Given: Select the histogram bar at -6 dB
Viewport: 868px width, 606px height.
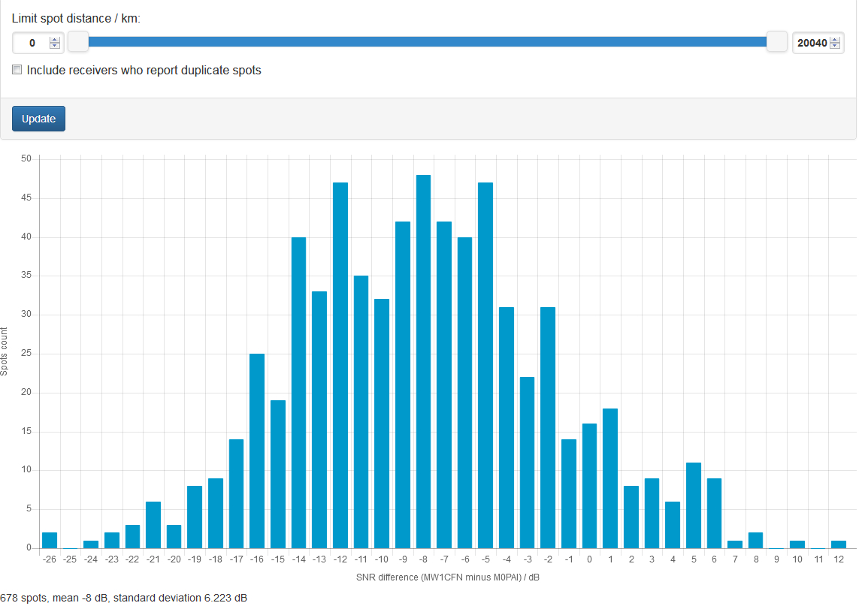Looking at the screenshot, I should (465, 393).
